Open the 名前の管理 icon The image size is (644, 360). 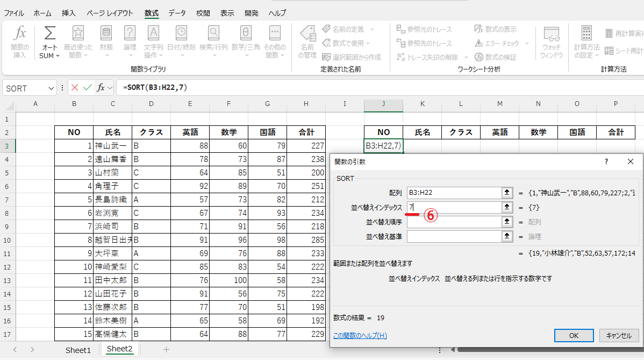click(x=307, y=33)
